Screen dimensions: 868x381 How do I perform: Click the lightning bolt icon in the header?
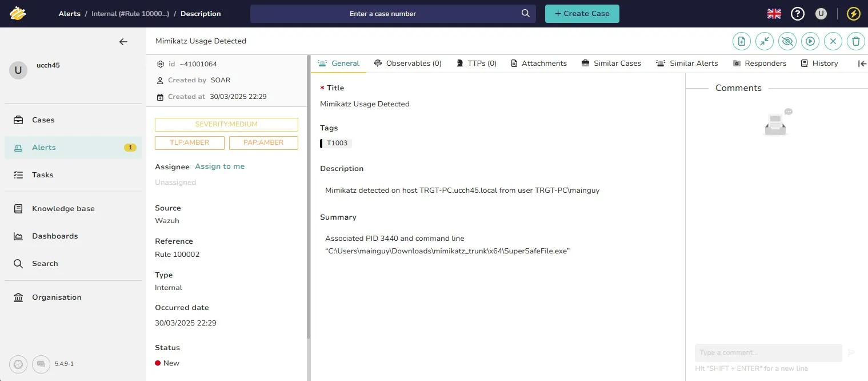(854, 14)
